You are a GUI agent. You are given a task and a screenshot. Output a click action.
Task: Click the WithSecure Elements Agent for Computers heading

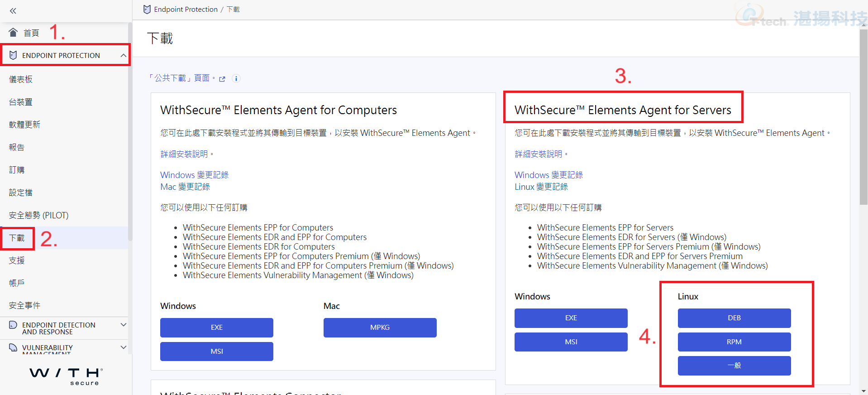278,110
